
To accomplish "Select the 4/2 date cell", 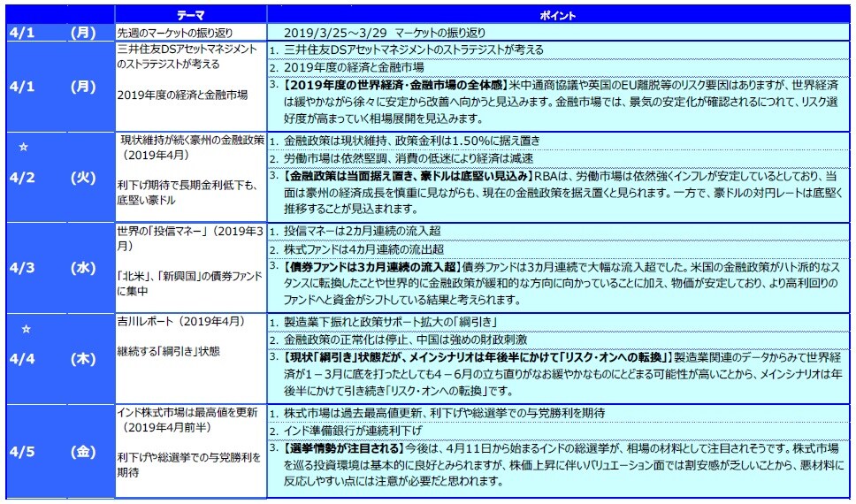I will click(25, 177).
